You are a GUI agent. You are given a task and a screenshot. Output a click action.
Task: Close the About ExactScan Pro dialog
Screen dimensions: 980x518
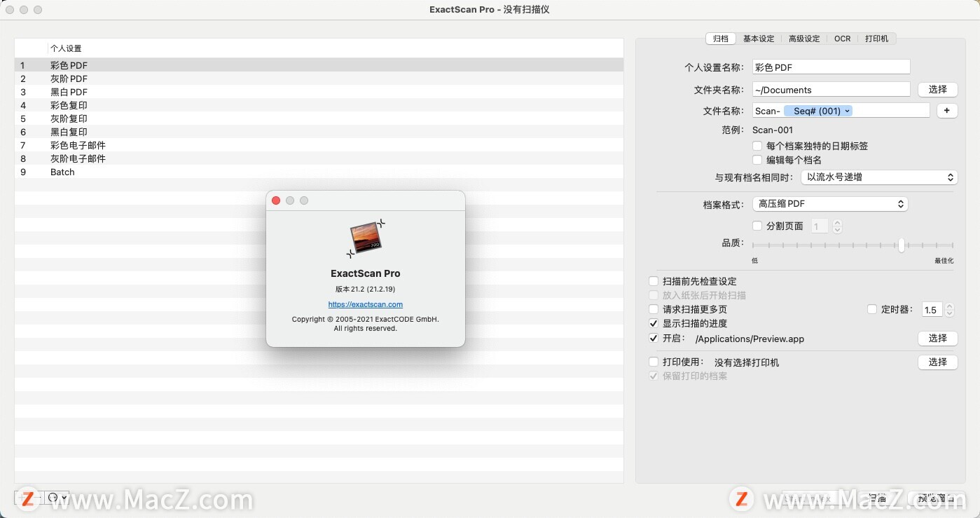(276, 200)
